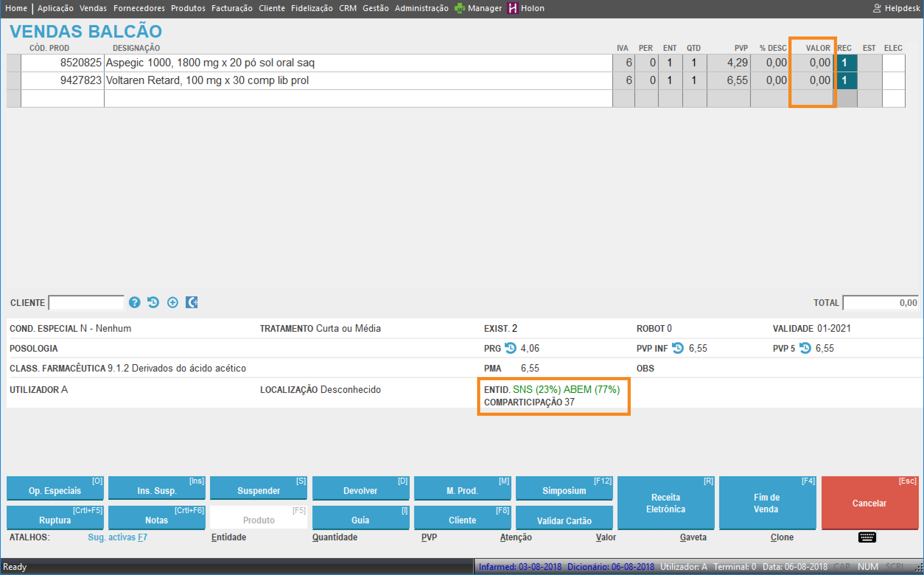The width and height of the screenshot is (924, 575).
Task: Click the blue square icon beside CLIENTE
Action: (192, 303)
